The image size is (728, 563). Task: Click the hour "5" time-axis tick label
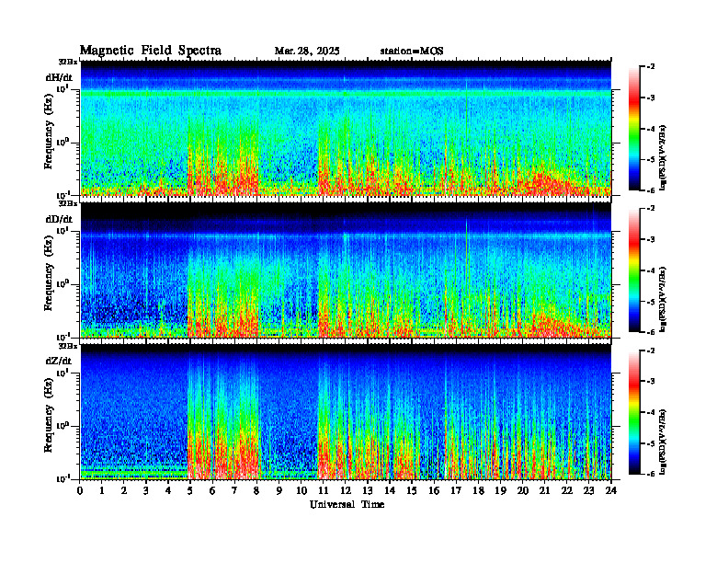tap(190, 491)
